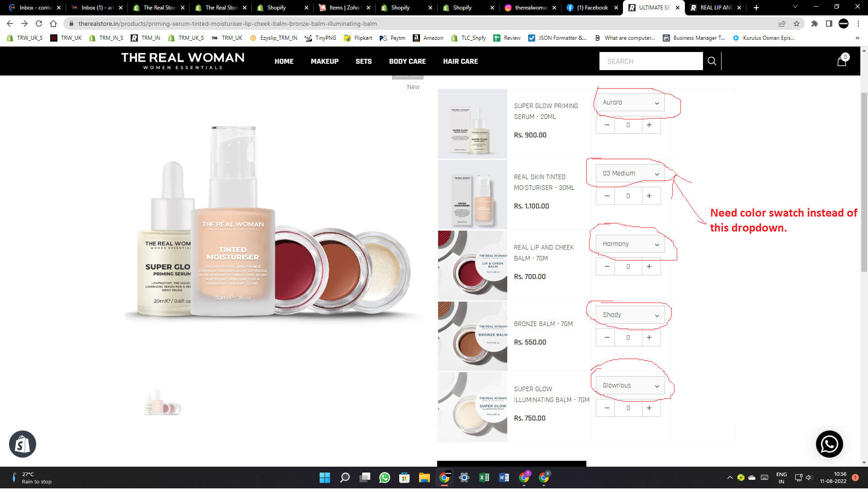
Task: Open Excel from the Windows taskbar
Action: click(x=484, y=478)
